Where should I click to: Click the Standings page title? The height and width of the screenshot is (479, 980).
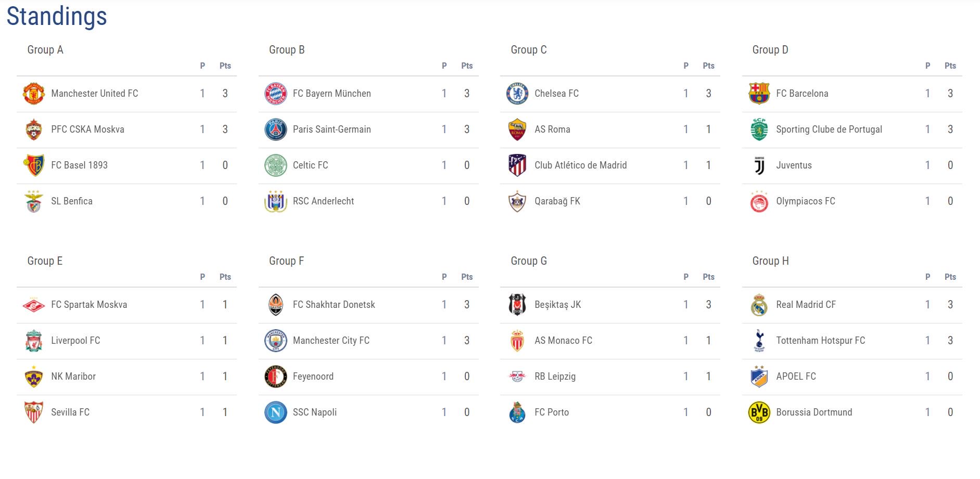pyautogui.click(x=57, y=16)
